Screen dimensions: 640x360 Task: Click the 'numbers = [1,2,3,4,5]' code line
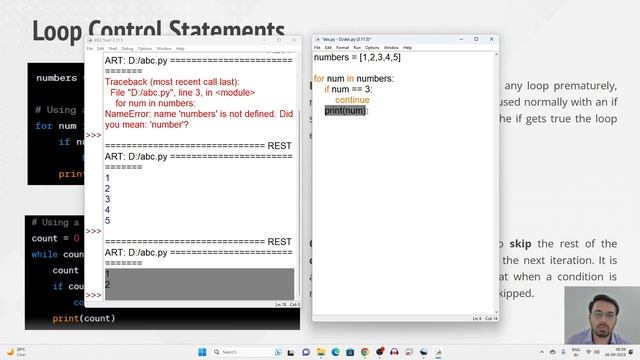pyautogui.click(x=357, y=58)
